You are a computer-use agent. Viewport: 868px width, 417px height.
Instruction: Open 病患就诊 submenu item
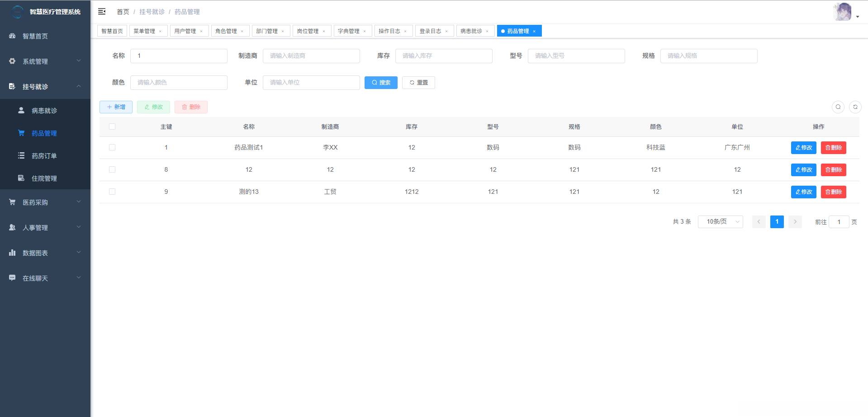pos(45,110)
